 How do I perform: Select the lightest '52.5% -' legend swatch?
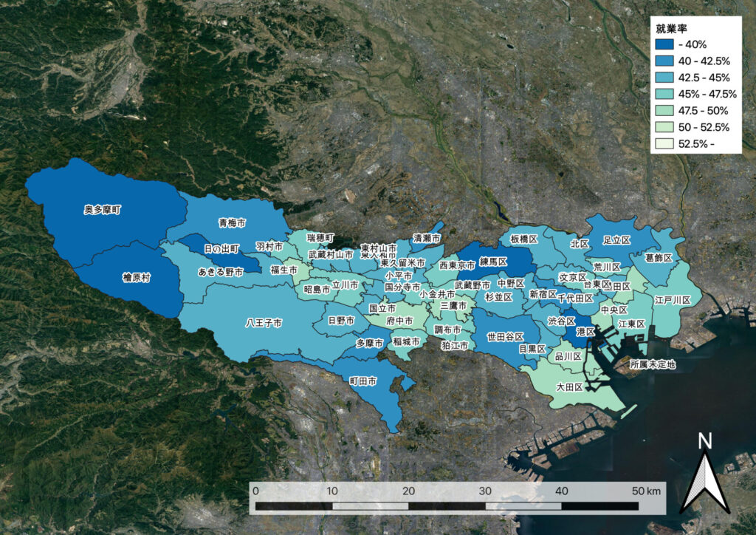(x=666, y=143)
